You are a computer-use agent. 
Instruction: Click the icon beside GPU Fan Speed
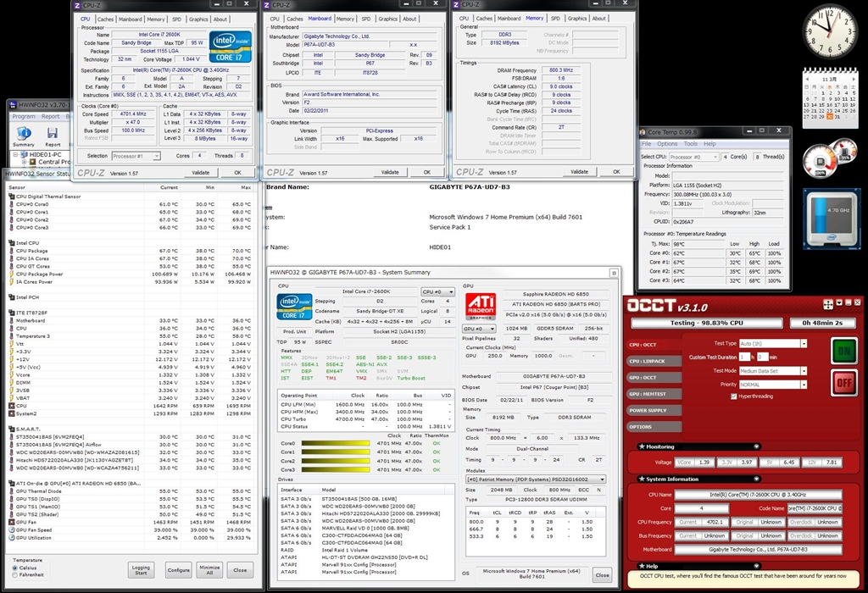point(12,529)
